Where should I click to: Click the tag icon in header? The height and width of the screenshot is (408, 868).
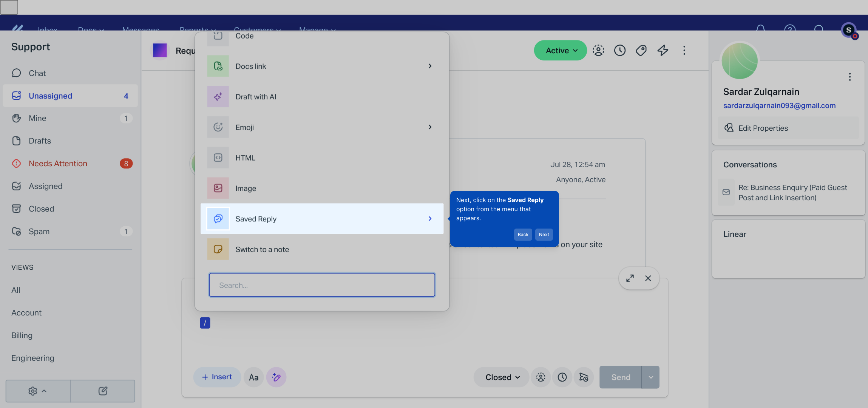pos(641,50)
